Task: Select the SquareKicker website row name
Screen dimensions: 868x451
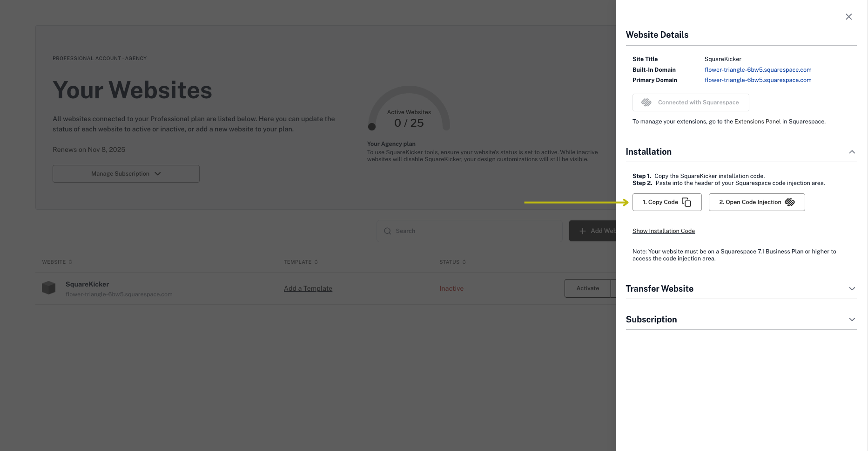Action: pyautogui.click(x=87, y=284)
